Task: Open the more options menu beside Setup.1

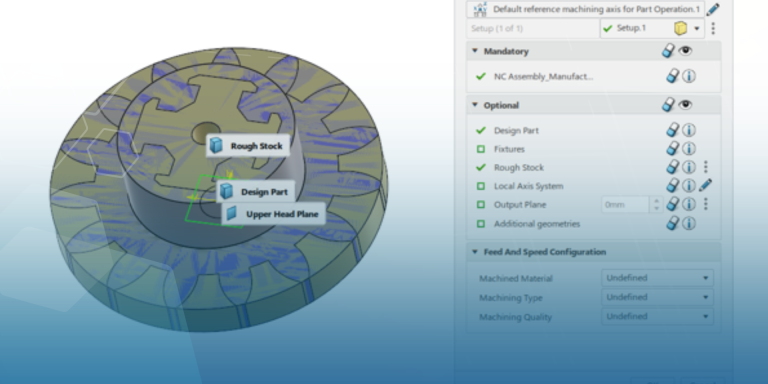Action: [x=713, y=28]
